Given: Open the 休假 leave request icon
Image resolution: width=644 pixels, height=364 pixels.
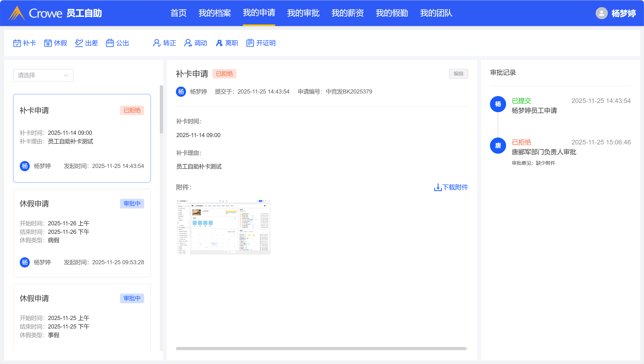Looking at the screenshot, I should (48, 43).
